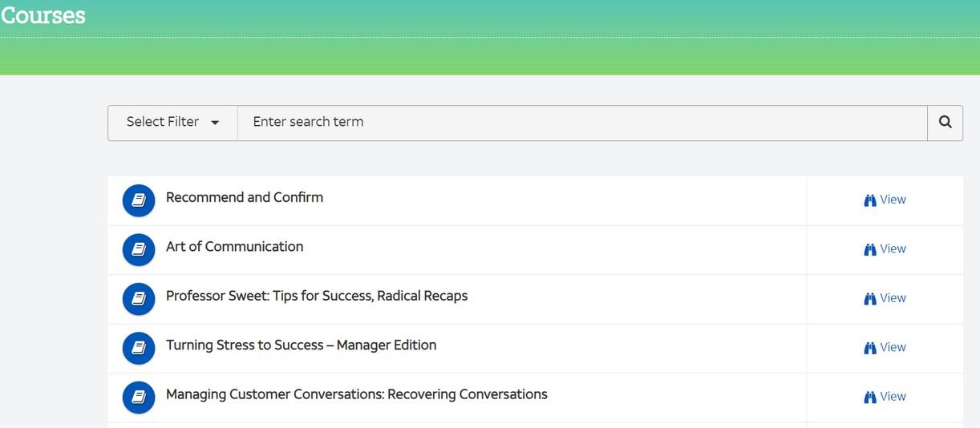Click binoculars icon for Professor Sweet course
Screen dimensions: 980x428
tap(870, 299)
